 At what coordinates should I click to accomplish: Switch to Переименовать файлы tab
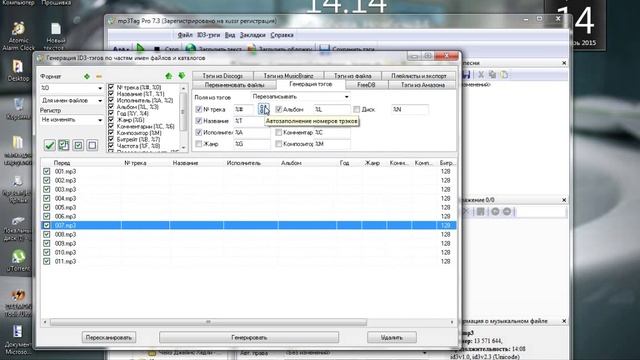pos(234,85)
